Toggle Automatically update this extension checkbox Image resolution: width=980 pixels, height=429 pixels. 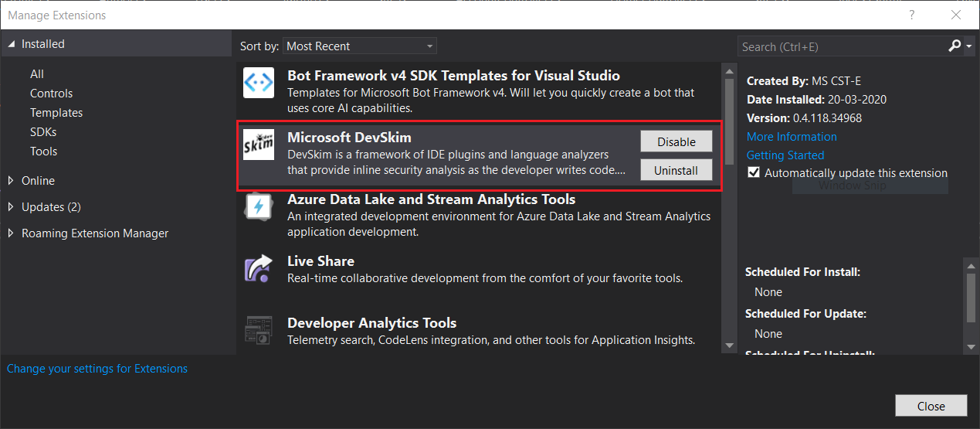(754, 173)
